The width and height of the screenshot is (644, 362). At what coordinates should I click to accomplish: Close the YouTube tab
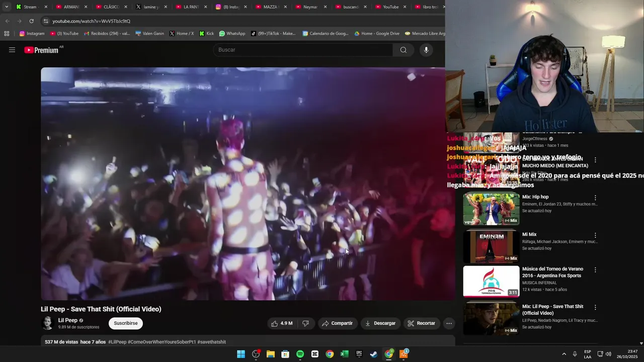(405, 7)
